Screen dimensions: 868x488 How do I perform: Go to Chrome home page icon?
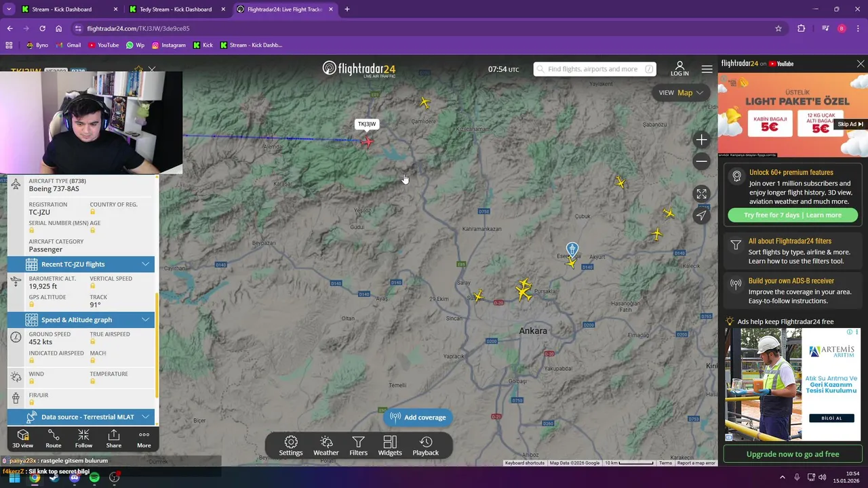click(58, 28)
